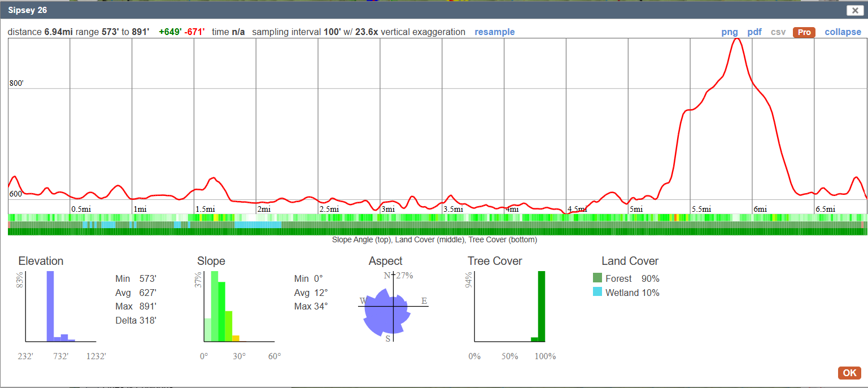Confirm with the OK button
Viewport: 868px width, 388px height.
850,373
